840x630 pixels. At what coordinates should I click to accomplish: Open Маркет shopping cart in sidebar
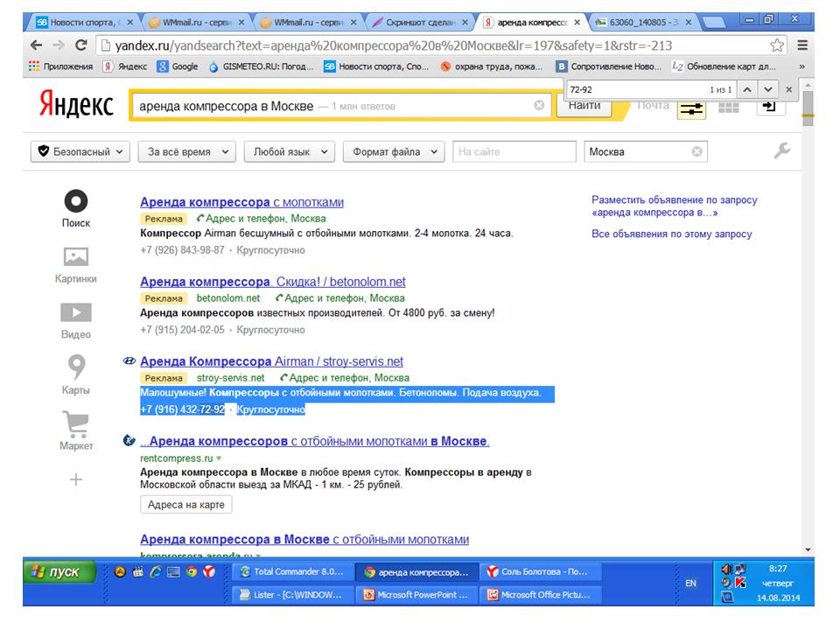[x=76, y=430]
